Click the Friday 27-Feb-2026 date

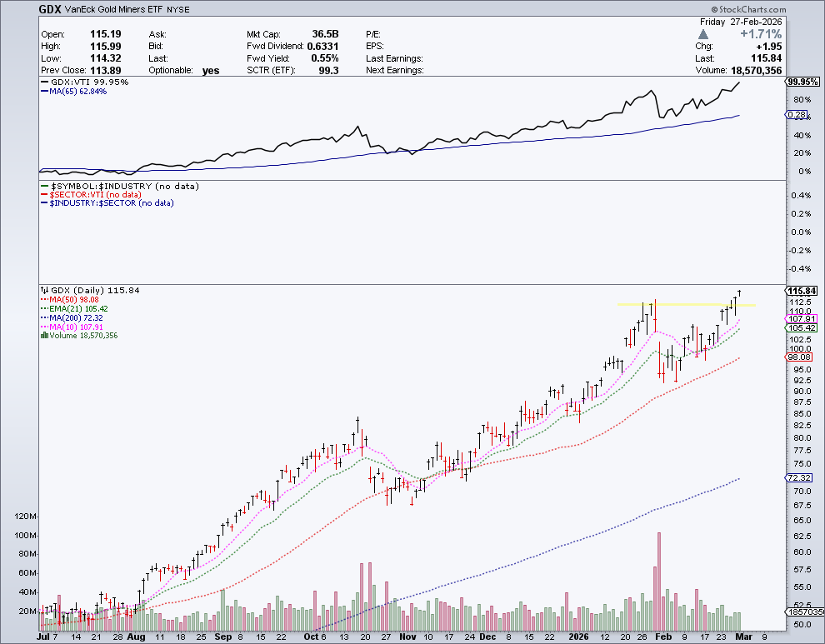coord(741,22)
